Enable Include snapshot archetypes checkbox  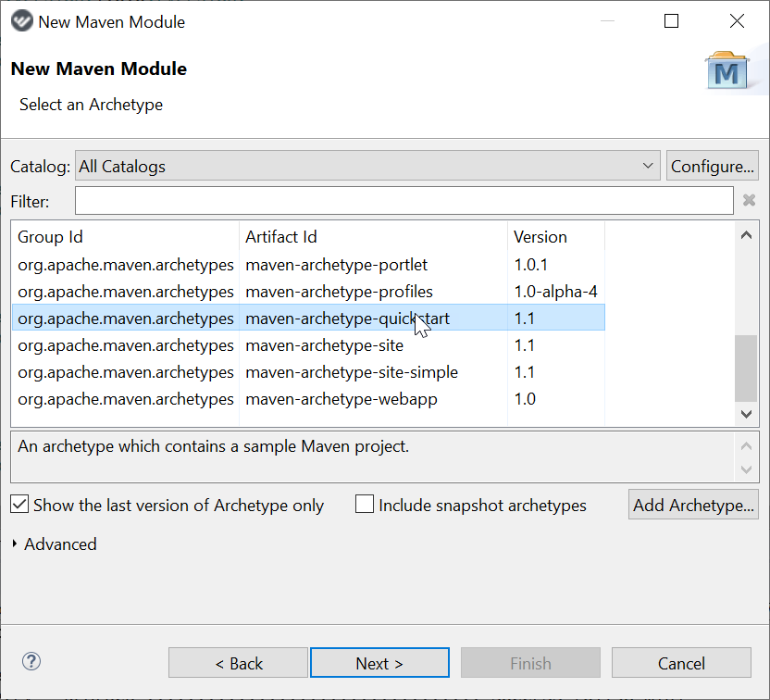point(365,505)
